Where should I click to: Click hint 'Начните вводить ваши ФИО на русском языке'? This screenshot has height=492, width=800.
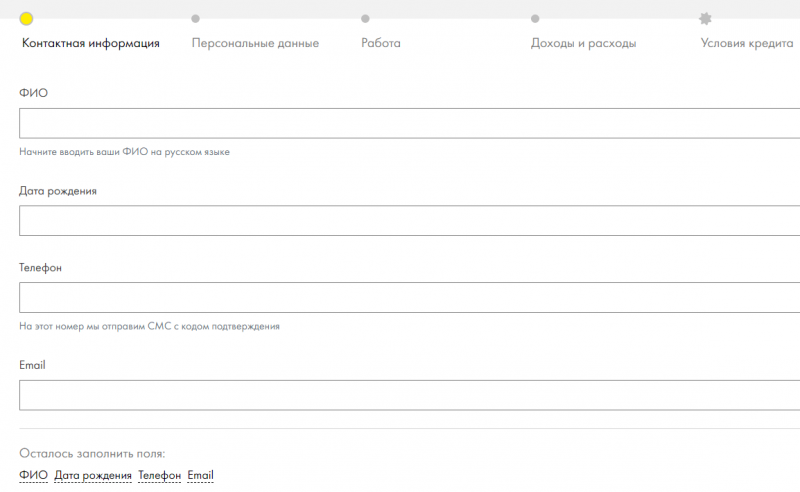(124, 152)
